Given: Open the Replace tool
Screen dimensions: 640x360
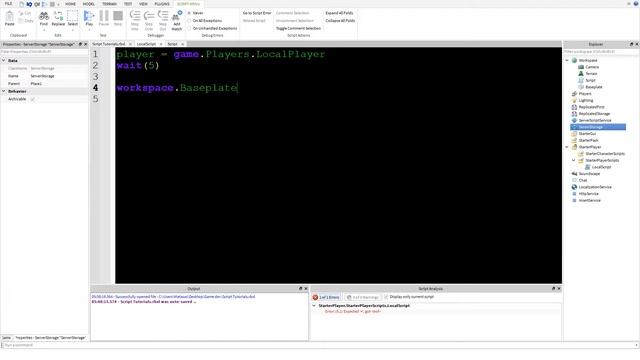Looking at the screenshot, I should [58, 17].
